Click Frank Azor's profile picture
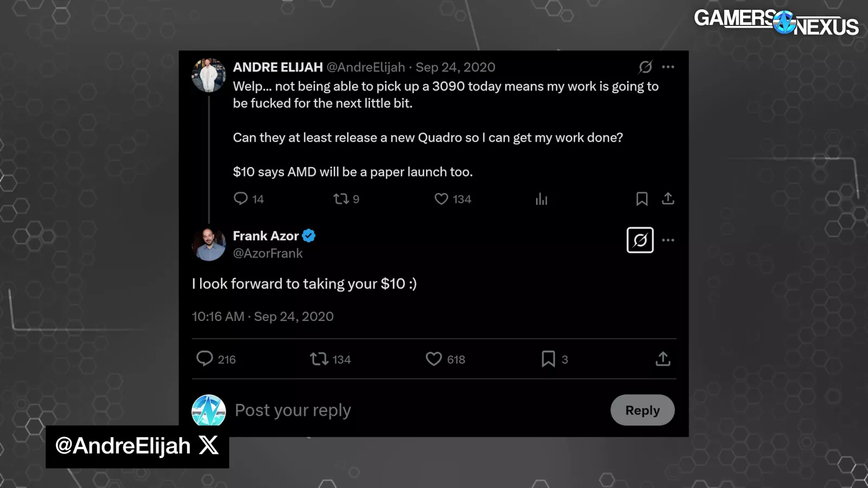Screen dimensions: 868x488 click(209, 244)
